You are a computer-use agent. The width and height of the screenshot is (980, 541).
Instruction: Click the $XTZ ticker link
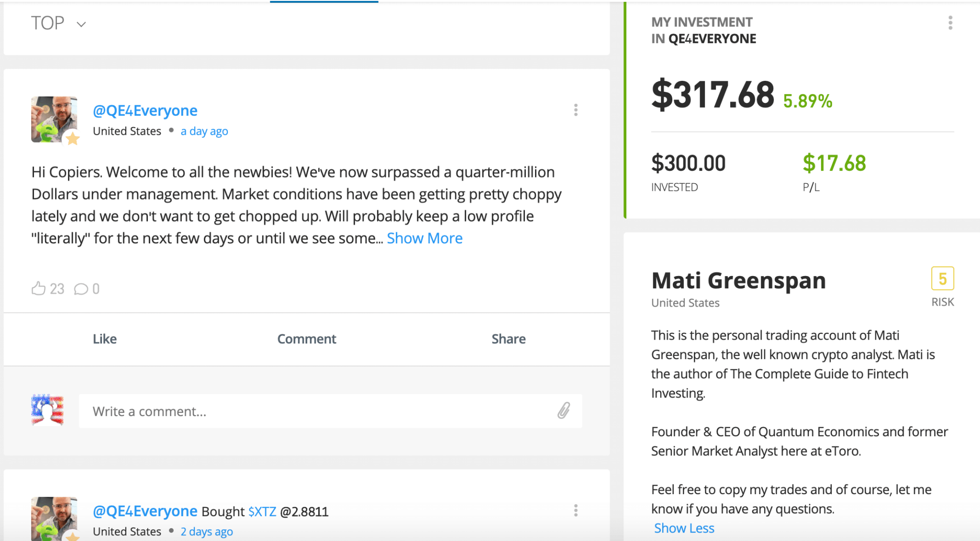coord(262,511)
